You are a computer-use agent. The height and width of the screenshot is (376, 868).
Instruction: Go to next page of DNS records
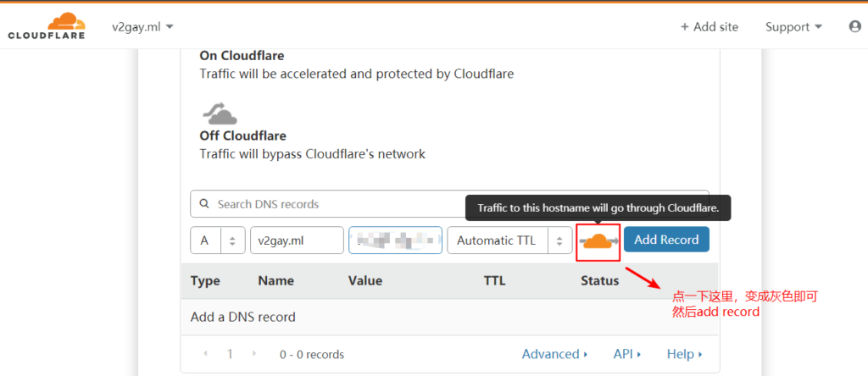(252, 354)
